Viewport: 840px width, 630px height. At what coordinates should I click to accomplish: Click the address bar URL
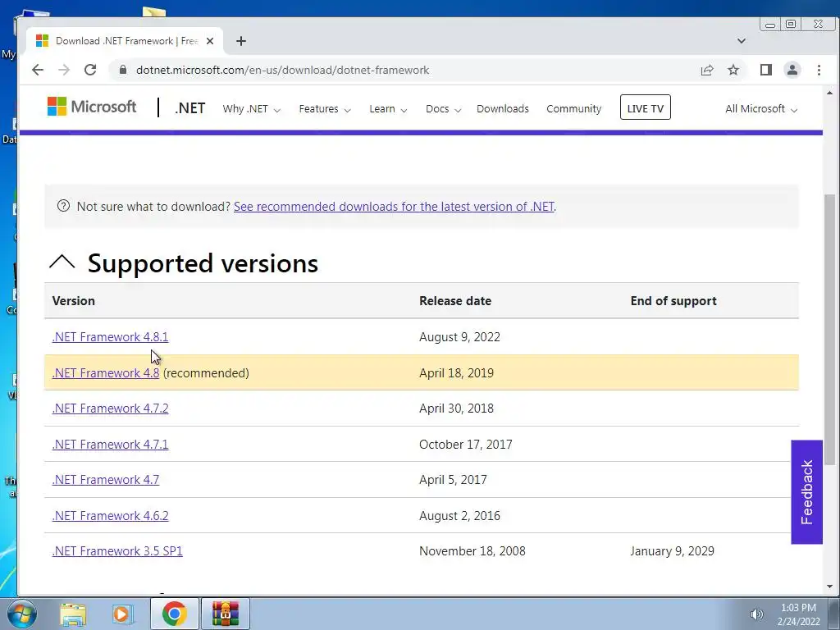[x=282, y=71]
